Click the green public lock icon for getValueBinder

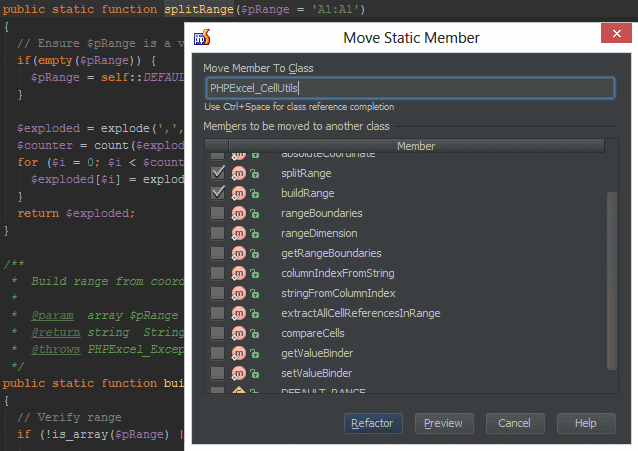coord(255,353)
